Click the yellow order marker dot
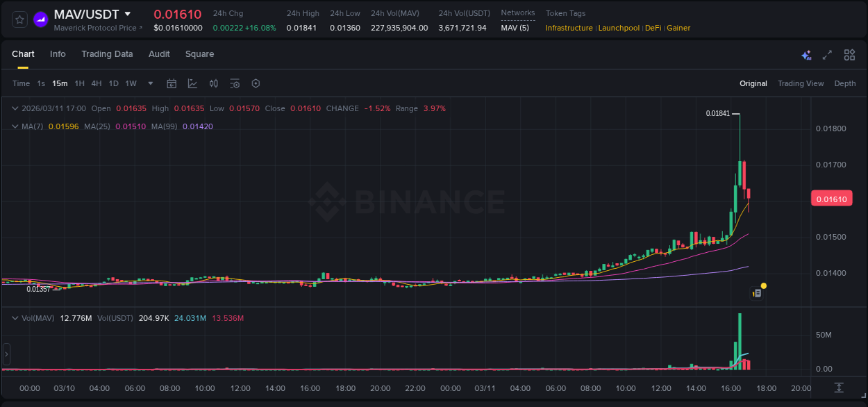Screen dimensions: 868x407 pyautogui.click(x=762, y=285)
